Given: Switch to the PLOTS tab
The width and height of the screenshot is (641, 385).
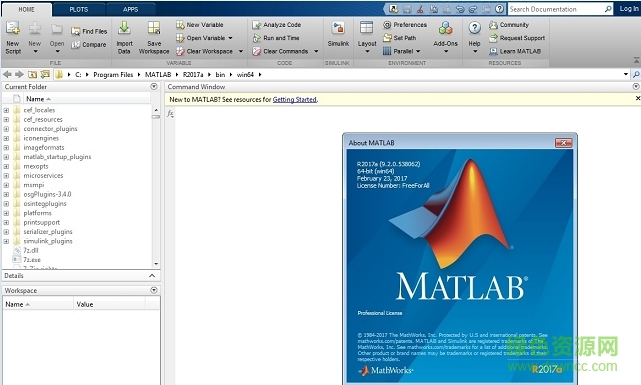Looking at the screenshot, I should click(78, 9).
